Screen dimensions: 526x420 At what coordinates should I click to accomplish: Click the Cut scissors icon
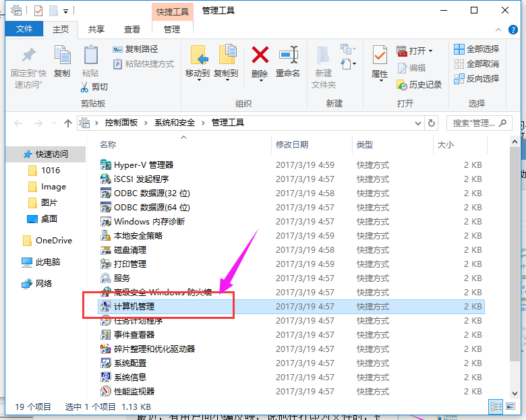point(86,87)
